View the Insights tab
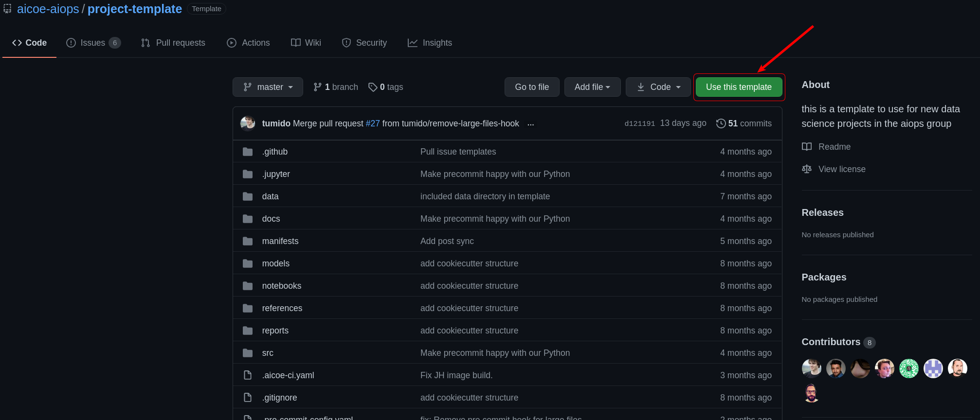Viewport: 980px width, 420px height. [430, 43]
